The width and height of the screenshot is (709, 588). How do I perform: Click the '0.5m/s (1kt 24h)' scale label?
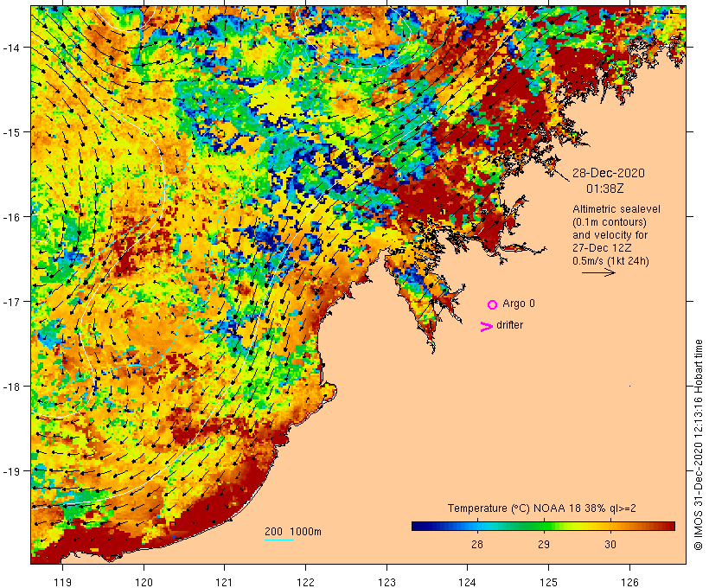611,261
